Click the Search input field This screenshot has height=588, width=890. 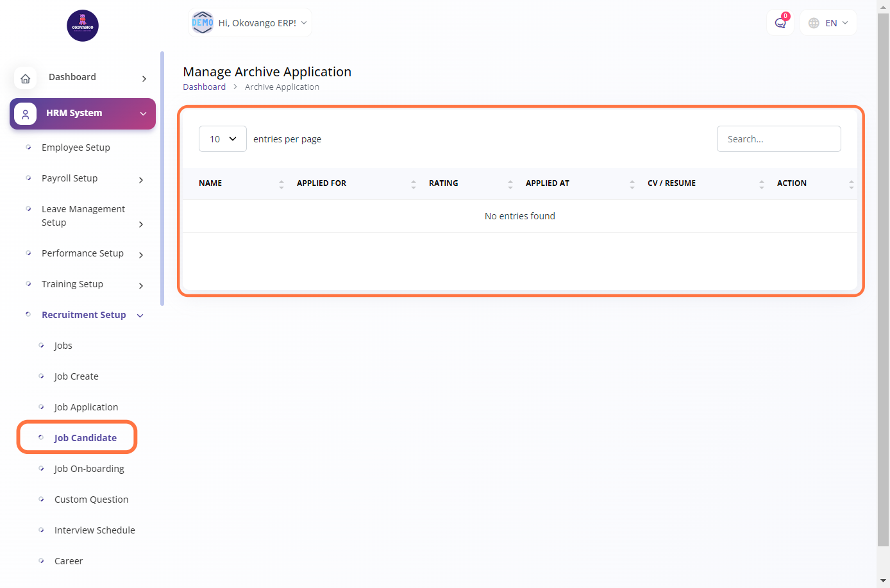coord(778,139)
